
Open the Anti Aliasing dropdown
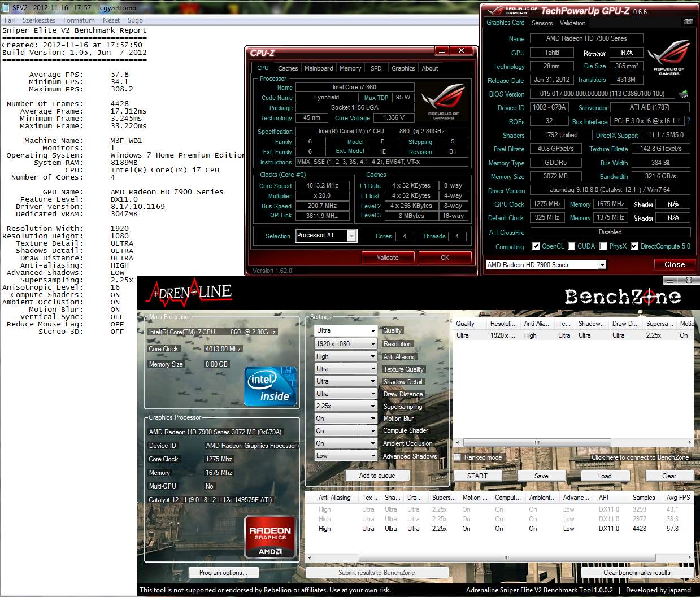tap(346, 356)
